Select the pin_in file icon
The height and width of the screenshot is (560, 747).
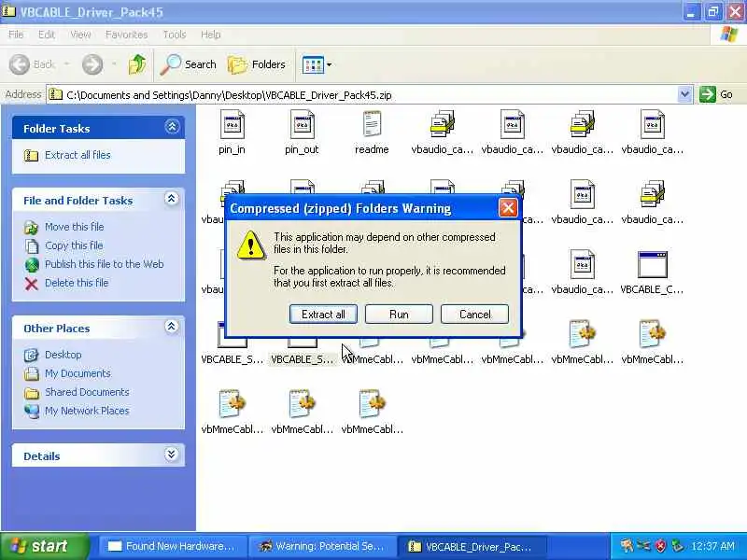point(232,125)
